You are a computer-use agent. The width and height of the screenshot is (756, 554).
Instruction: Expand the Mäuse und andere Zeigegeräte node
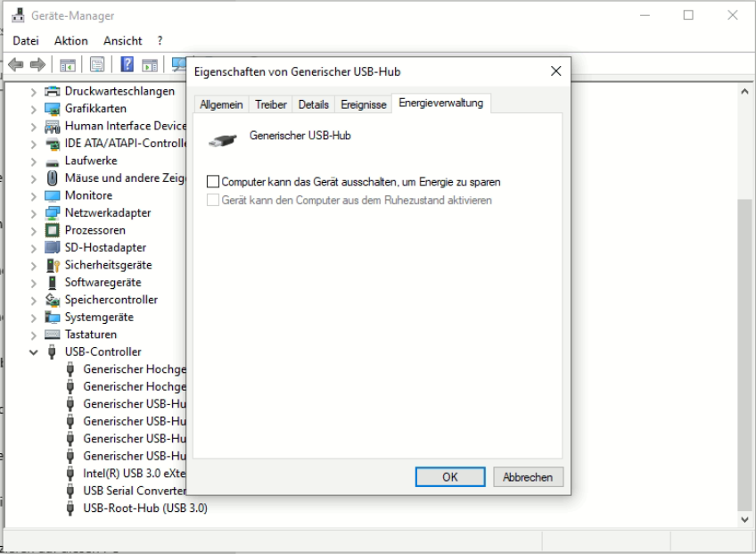[33, 178]
